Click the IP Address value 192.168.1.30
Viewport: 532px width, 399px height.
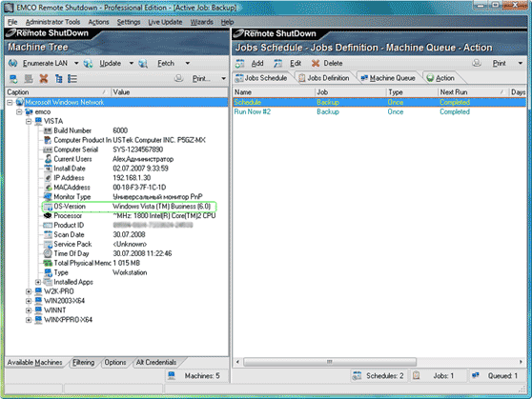click(x=132, y=178)
